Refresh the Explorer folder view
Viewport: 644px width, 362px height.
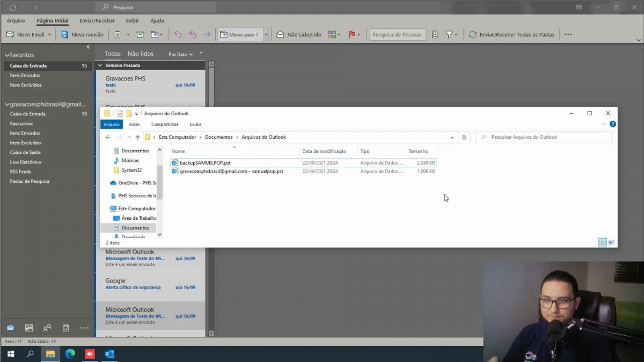tap(465, 137)
